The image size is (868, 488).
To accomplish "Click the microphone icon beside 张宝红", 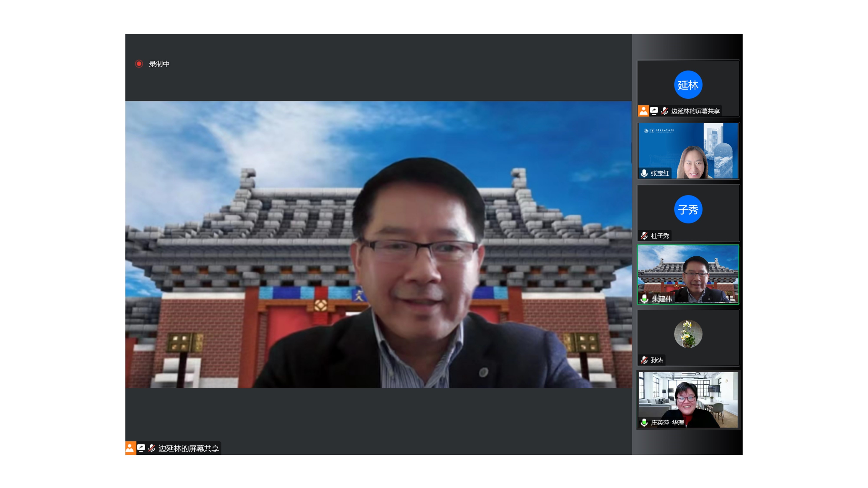I will [644, 173].
